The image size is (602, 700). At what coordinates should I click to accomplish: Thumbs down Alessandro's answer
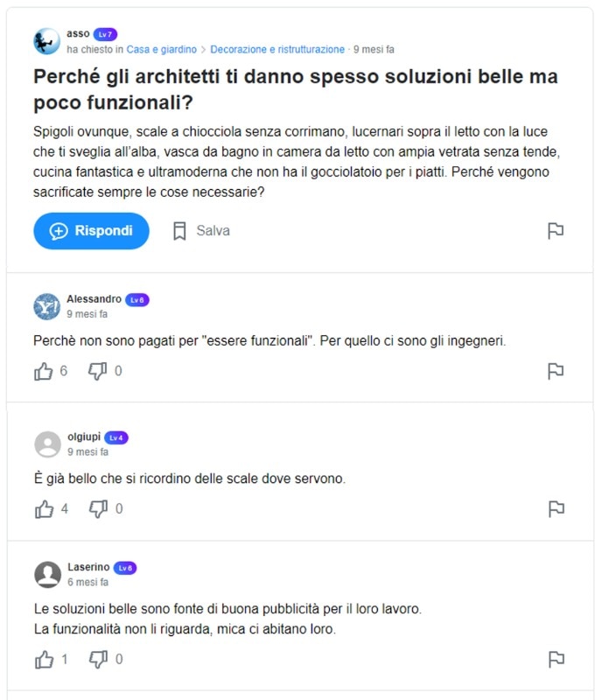98,371
